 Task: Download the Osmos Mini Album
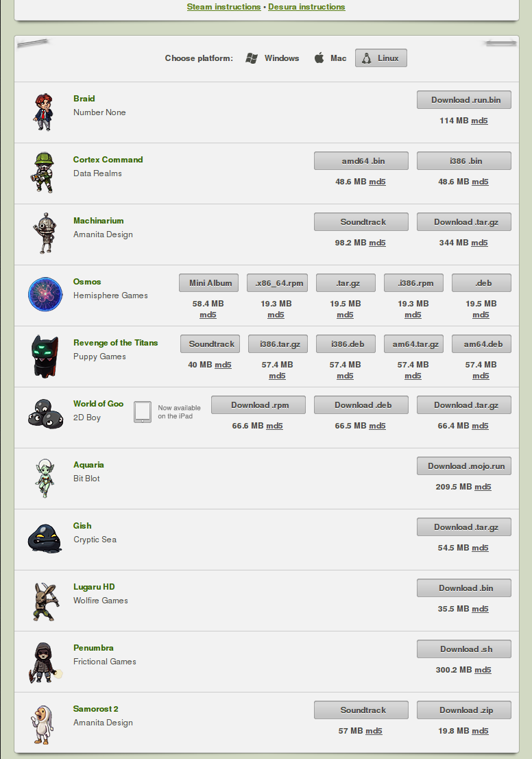click(208, 282)
